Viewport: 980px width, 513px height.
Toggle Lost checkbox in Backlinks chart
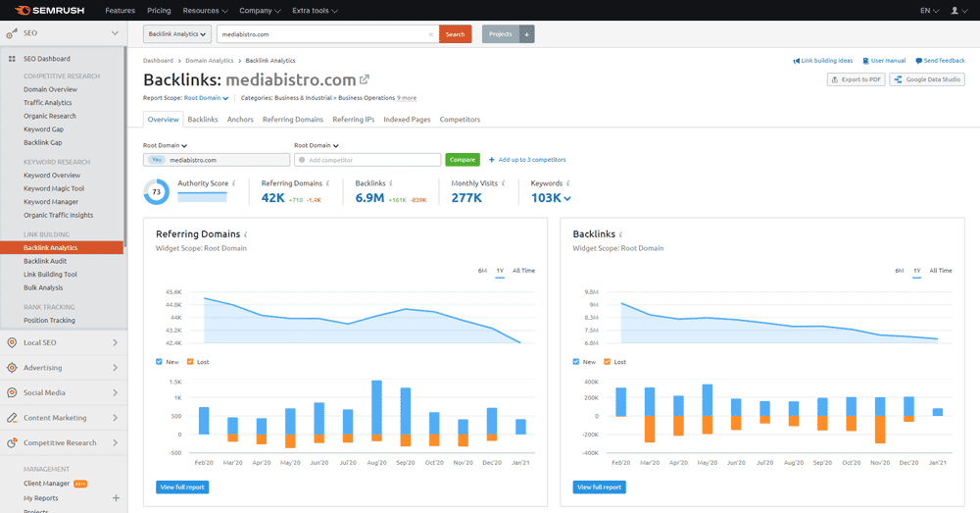coord(607,362)
